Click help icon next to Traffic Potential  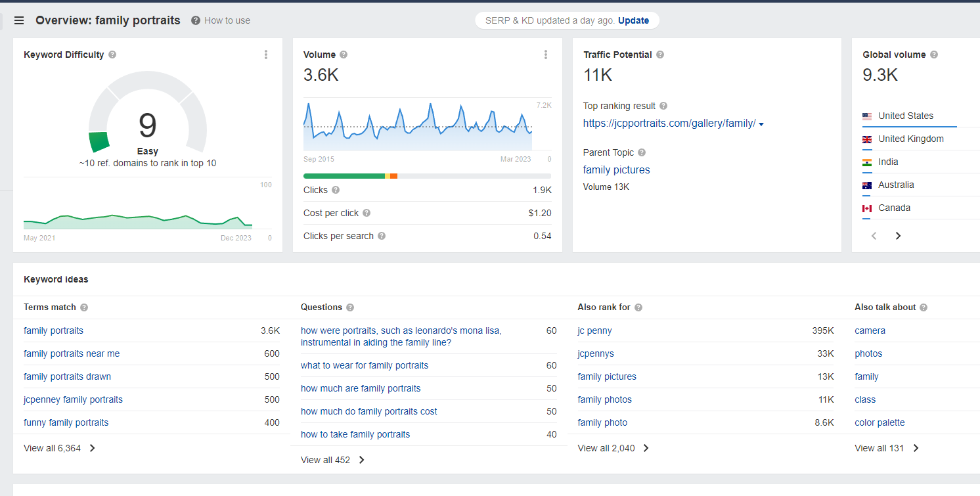point(660,55)
